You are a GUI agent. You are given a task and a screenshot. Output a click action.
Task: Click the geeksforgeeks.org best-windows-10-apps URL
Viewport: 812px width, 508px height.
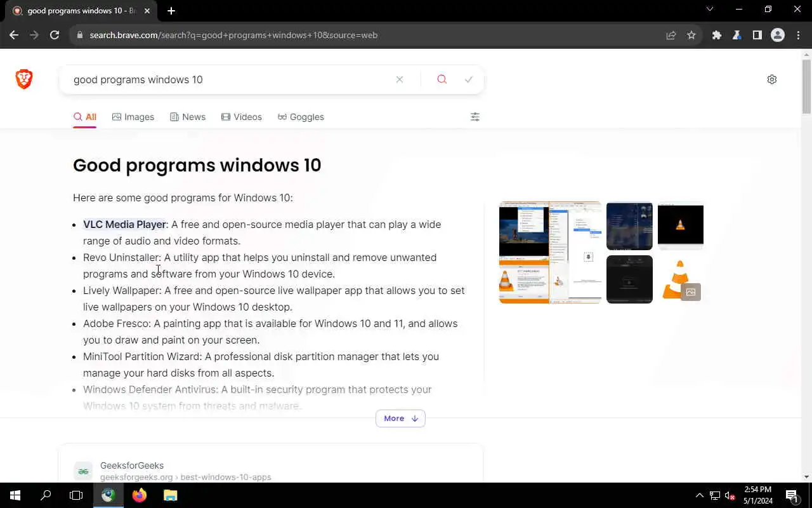[185, 477]
